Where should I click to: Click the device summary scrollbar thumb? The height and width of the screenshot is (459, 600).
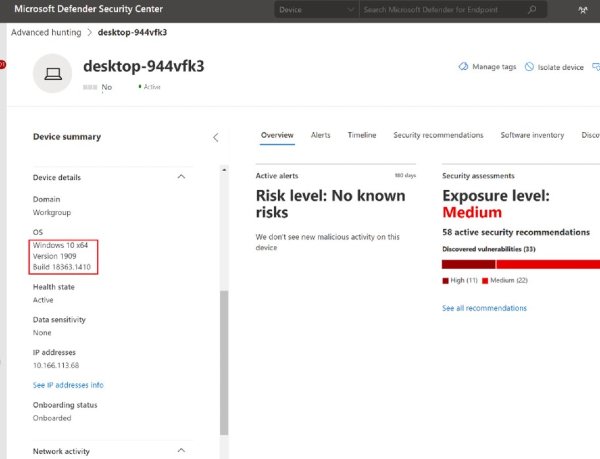[x=224, y=363]
